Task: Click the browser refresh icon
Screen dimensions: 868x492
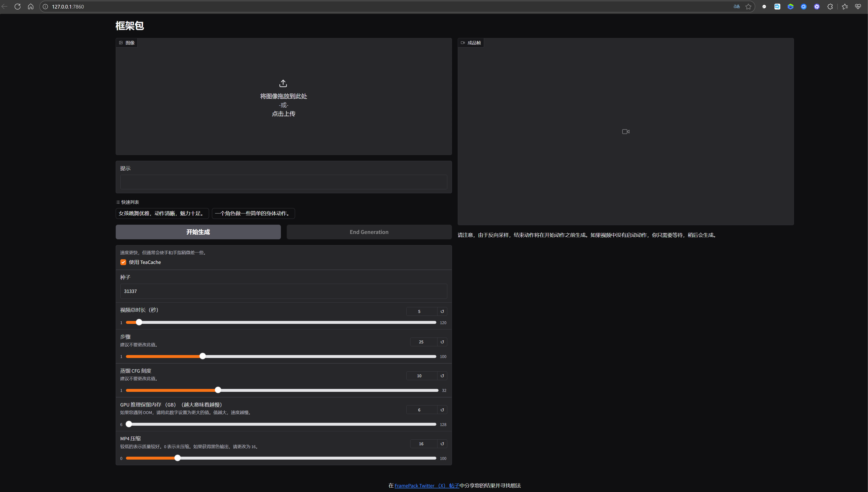Action: click(18, 6)
